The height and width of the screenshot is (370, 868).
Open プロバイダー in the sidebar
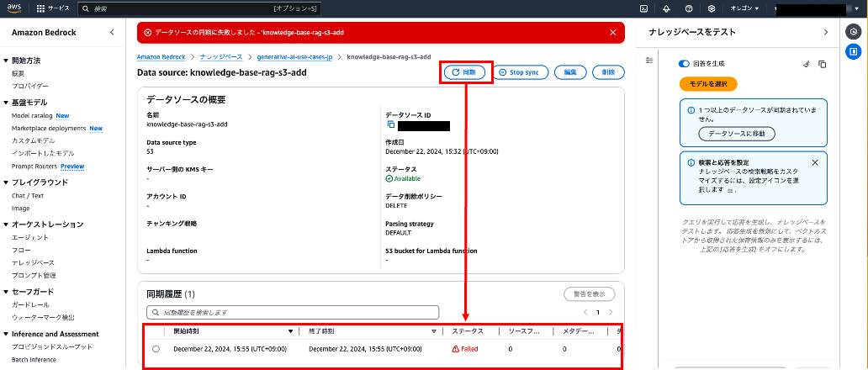(30, 87)
